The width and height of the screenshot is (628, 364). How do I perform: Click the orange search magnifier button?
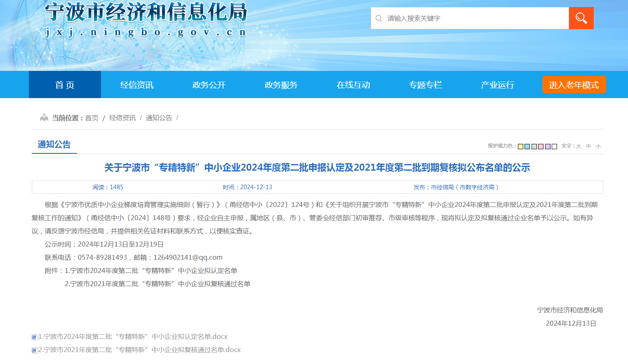point(581,18)
